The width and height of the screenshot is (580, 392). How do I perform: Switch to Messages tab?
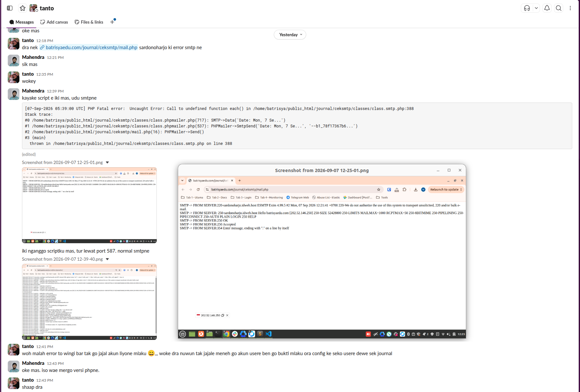[x=21, y=22]
